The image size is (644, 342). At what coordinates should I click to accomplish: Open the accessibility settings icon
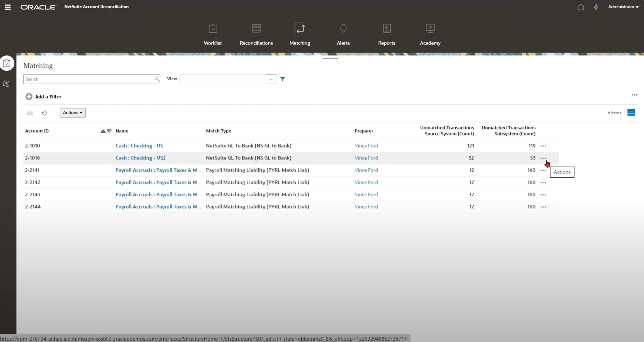coord(596,7)
